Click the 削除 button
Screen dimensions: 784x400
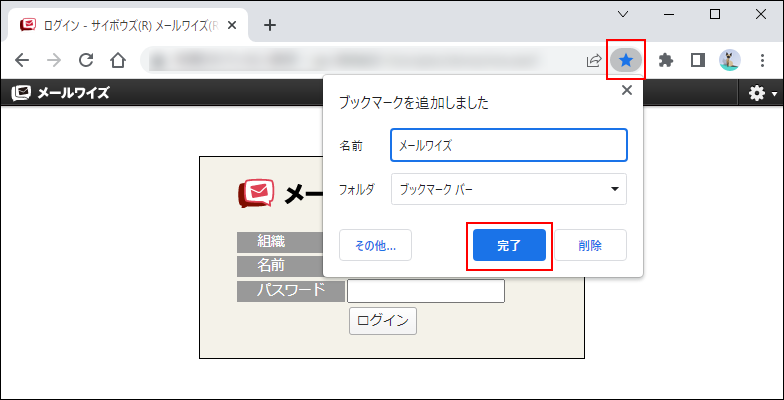[590, 245]
